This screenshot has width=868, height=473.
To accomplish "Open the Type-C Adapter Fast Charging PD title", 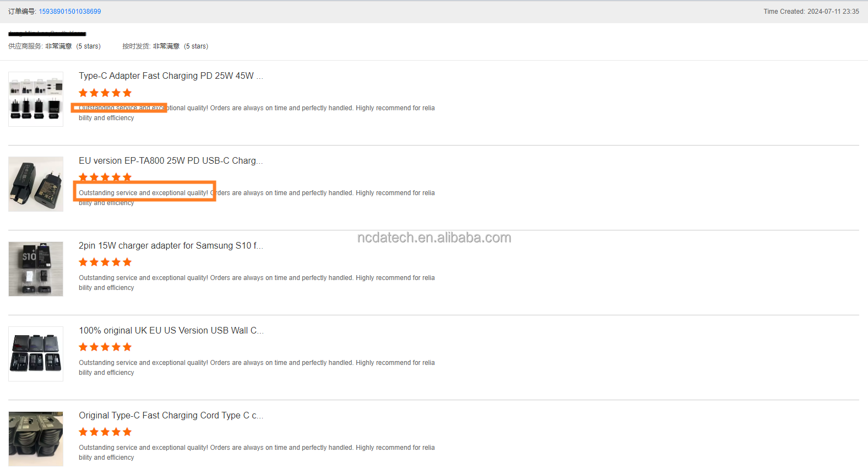I will [x=171, y=76].
